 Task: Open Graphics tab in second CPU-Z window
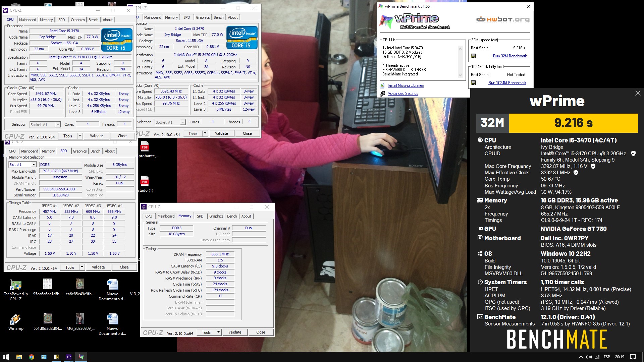(203, 17)
